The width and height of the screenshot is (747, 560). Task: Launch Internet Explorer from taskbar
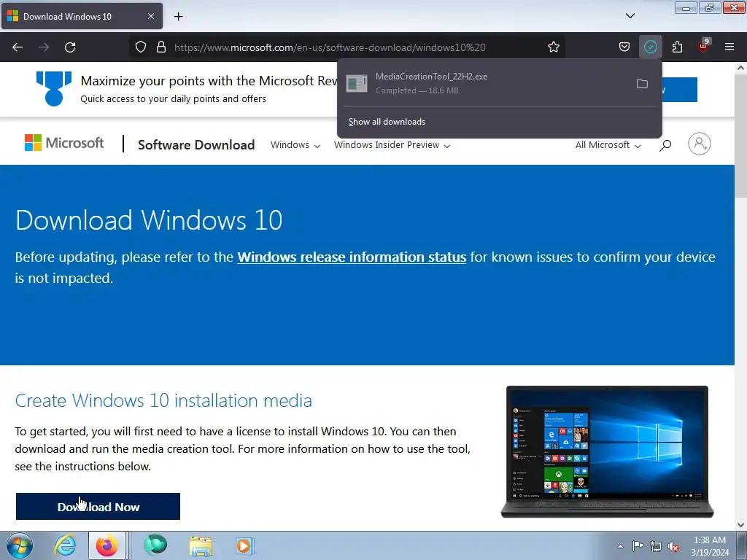tap(64, 545)
